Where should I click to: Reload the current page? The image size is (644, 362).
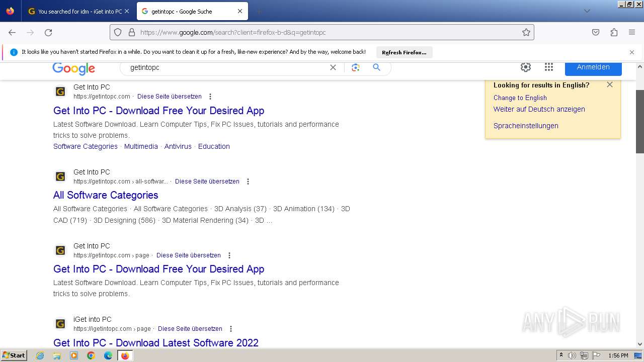[x=48, y=32]
